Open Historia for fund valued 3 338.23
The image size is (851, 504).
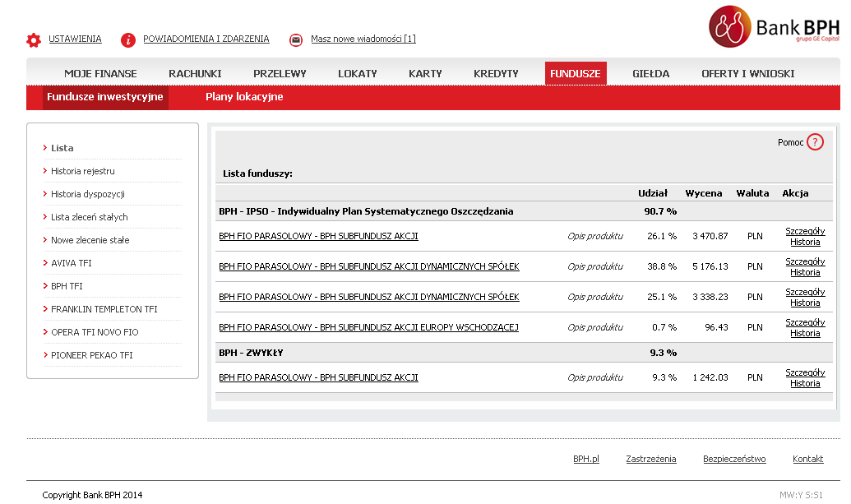pyautogui.click(x=805, y=303)
